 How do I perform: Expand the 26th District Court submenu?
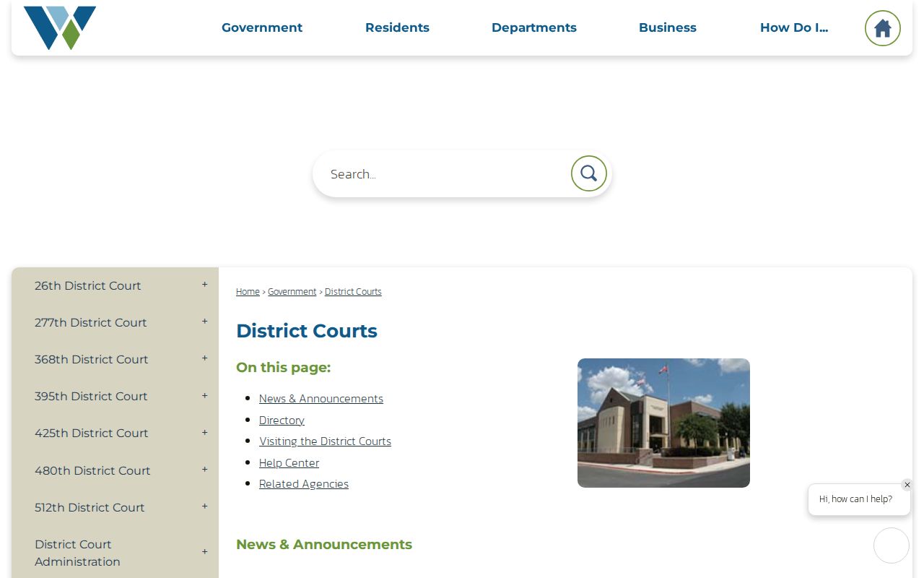click(204, 285)
